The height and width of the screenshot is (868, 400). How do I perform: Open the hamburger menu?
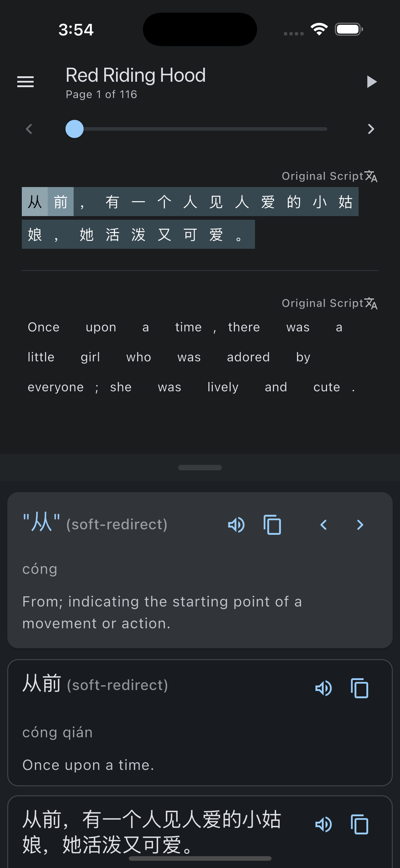pyautogui.click(x=26, y=81)
